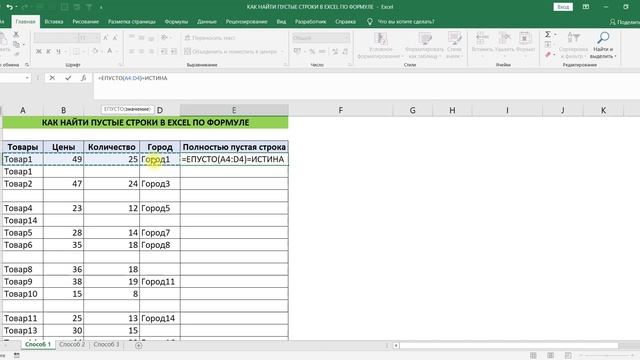Open the Разработчик ribbon tab

(x=311, y=22)
